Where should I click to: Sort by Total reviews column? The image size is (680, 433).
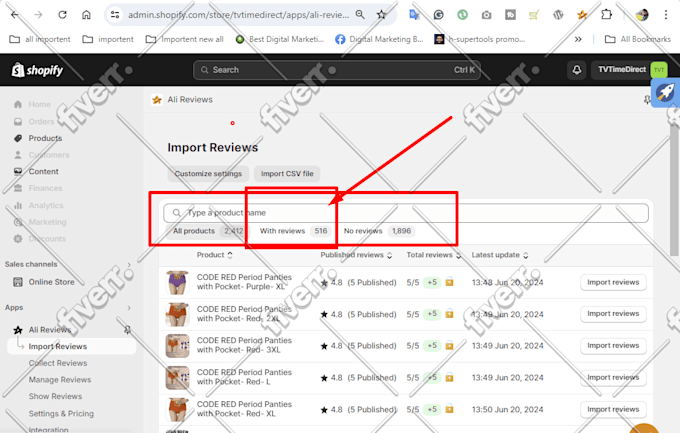point(433,255)
